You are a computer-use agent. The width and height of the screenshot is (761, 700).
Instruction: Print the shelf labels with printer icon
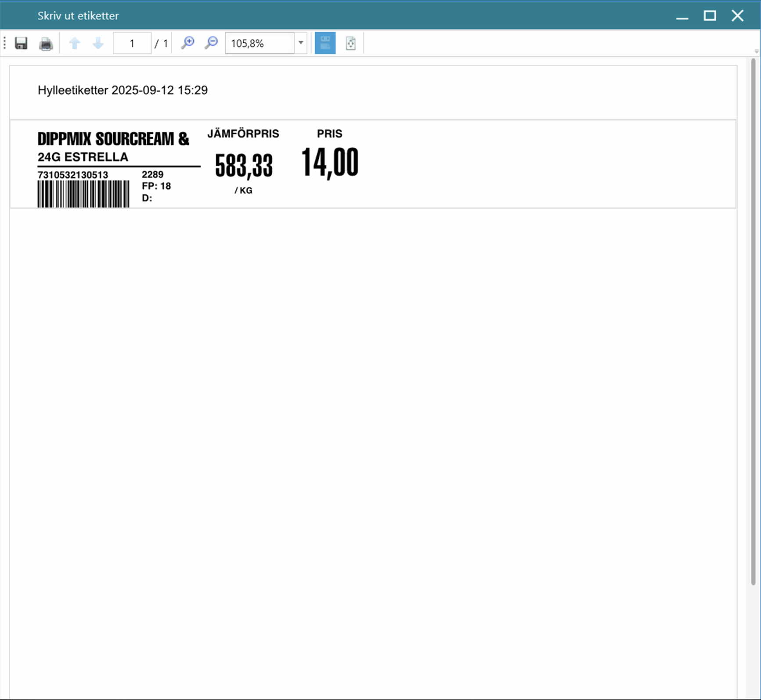pyautogui.click(x=46, y=43)
